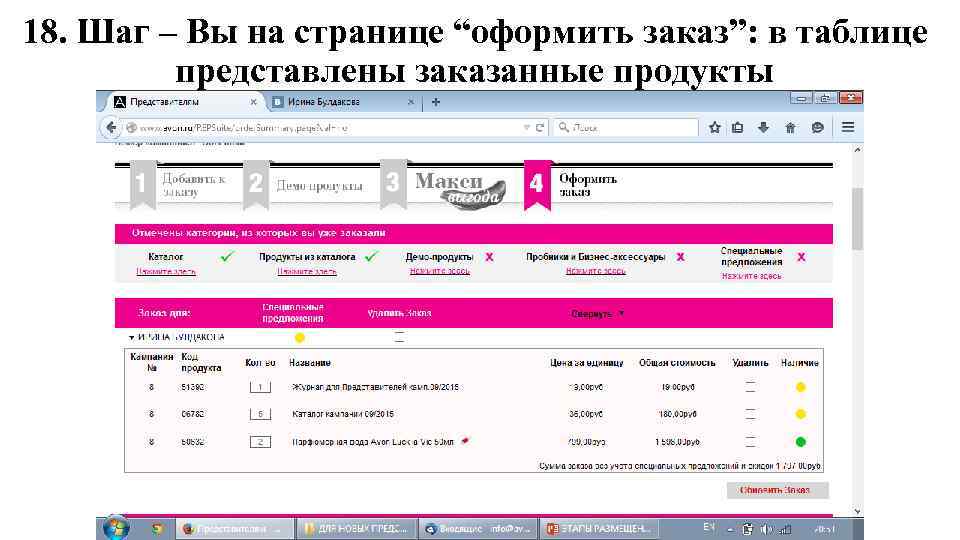
Task: Click the search magnifier icon in search box
Action: pyautogui.click(x=563, y=127)
